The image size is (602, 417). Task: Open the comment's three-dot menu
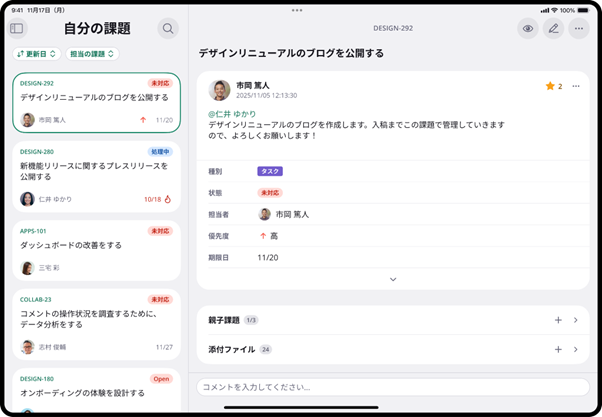click(x=576, y=86)
